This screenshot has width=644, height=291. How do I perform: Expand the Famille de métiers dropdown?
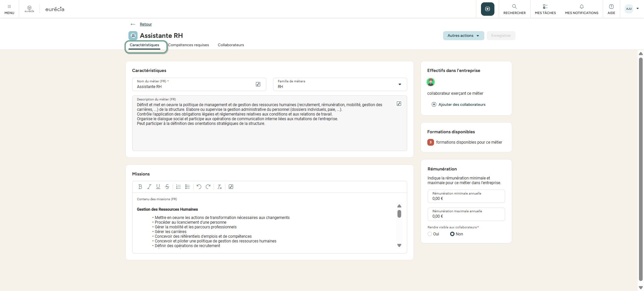[x=399, y=84]
